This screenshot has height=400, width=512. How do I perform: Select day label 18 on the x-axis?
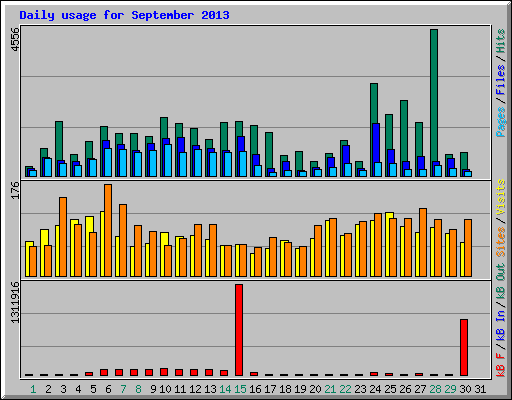coord(285,389)
